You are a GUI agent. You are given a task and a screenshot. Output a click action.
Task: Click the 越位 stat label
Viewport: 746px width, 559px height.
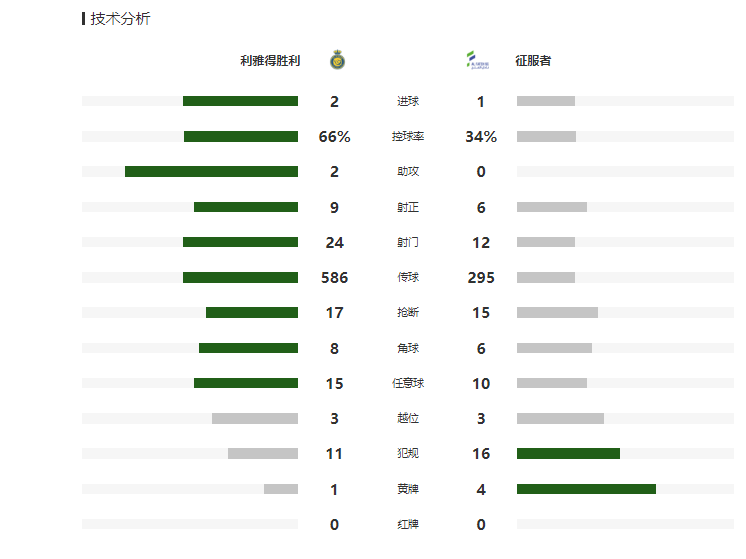tap(408, 419)
